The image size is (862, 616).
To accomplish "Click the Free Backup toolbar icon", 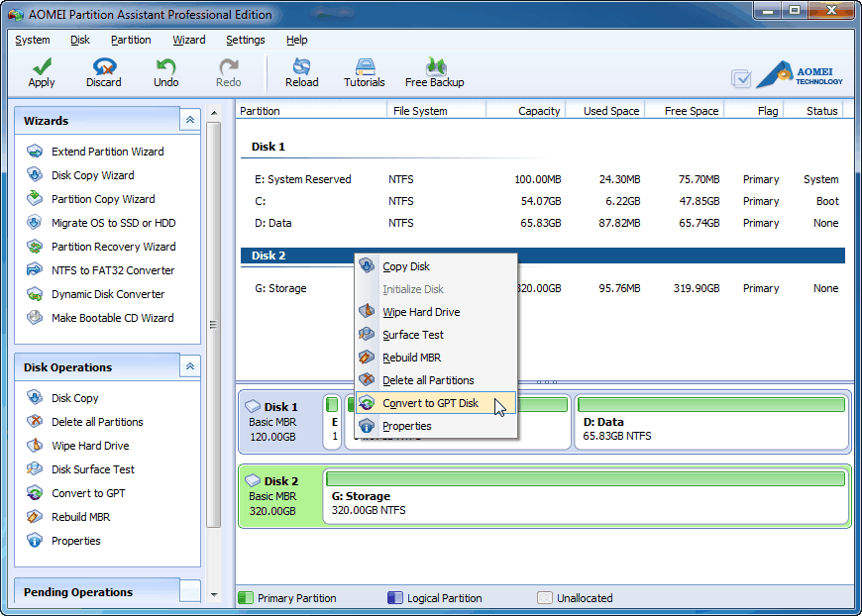I will tap(435, 66).
